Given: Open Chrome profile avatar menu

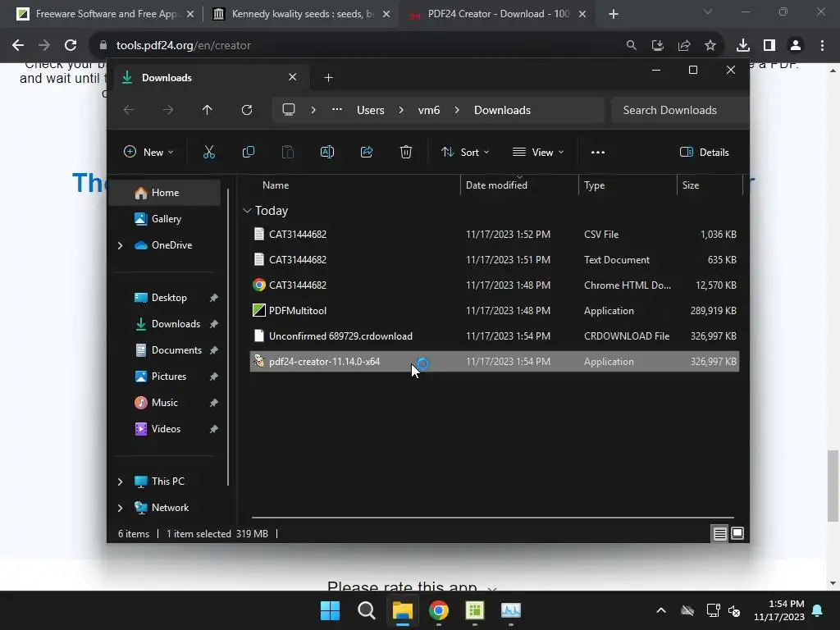Looking at the screenshot, I should (x=796, y=46).
